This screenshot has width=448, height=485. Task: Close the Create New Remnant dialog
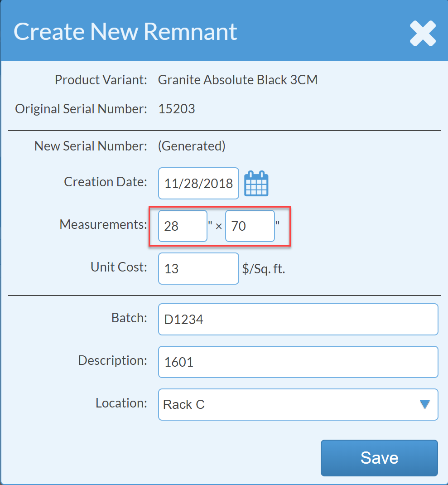click(423, 33)
